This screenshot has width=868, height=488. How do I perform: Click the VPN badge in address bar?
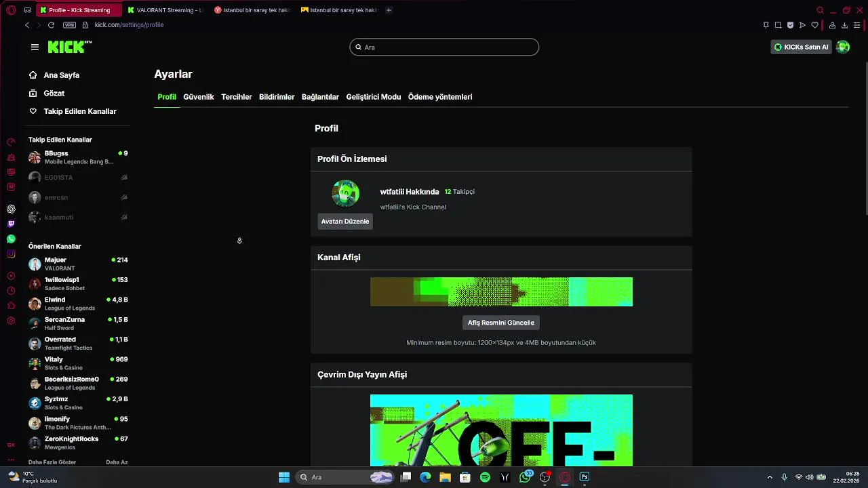[x=69, y=25]
